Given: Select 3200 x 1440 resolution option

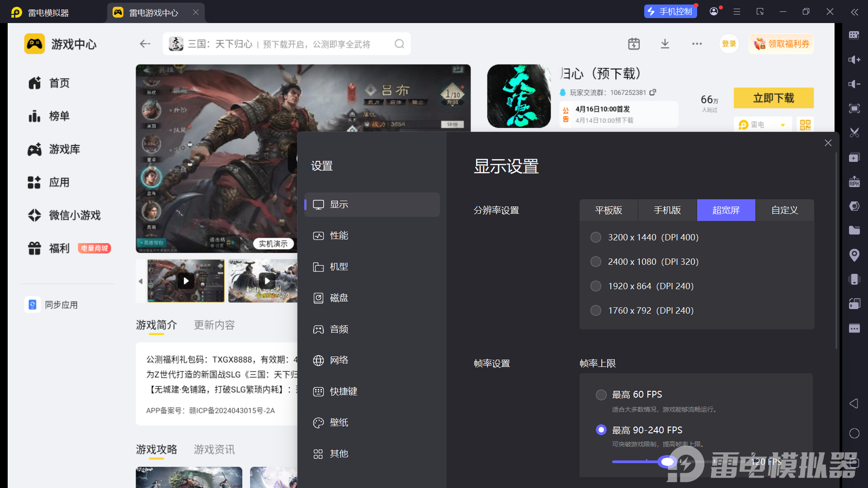Looking at the screenshot, I should point(596,237).
